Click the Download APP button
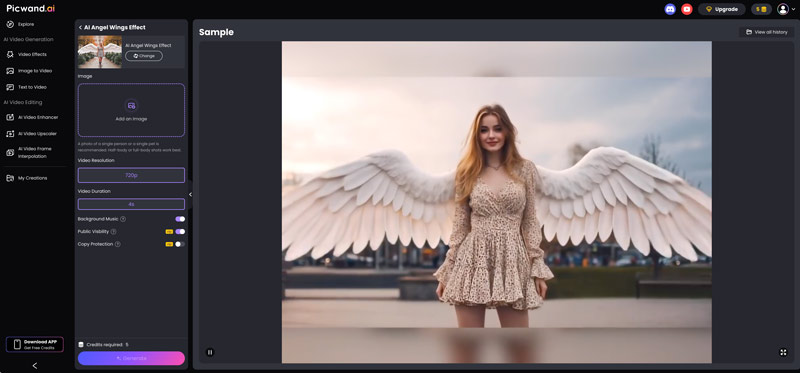800x373 pixels. (x=35, y=344)
